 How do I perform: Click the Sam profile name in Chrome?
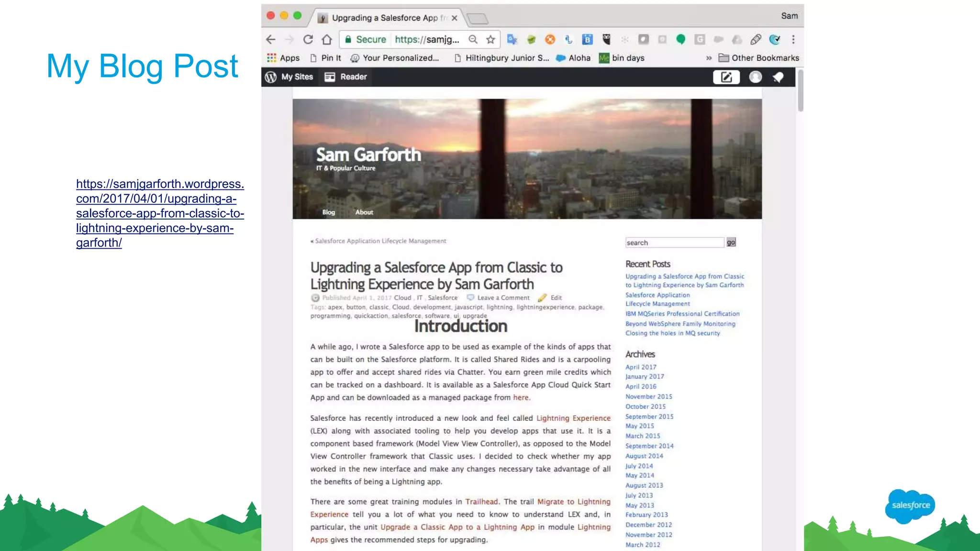[789, 16]
